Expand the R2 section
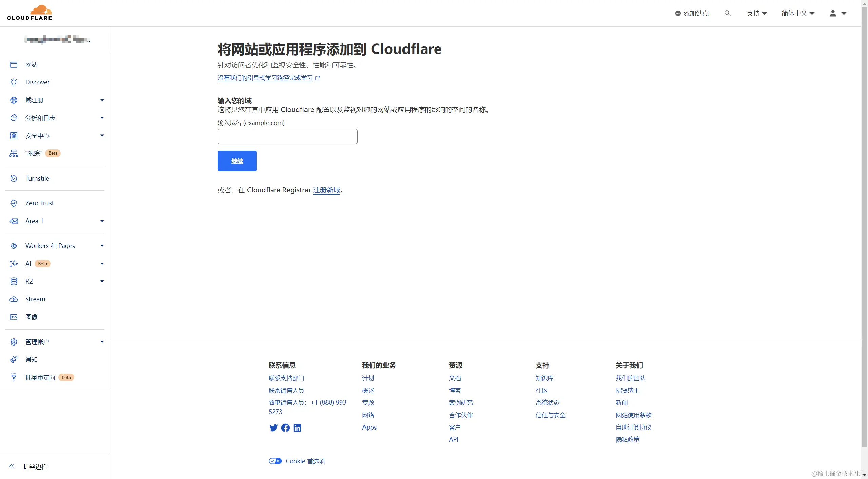This screenshot has width=868, height=479. click(x=29, y=281)
